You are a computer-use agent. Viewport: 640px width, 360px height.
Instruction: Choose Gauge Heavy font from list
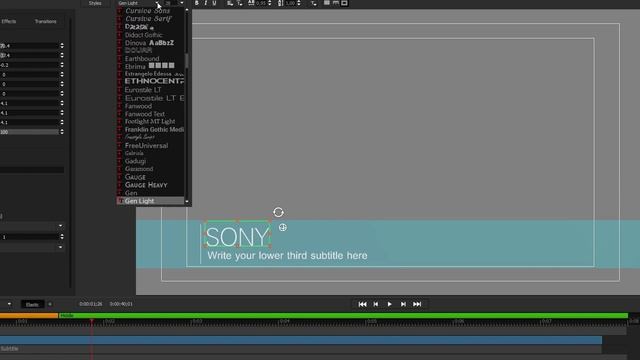(x=146, y=185)
